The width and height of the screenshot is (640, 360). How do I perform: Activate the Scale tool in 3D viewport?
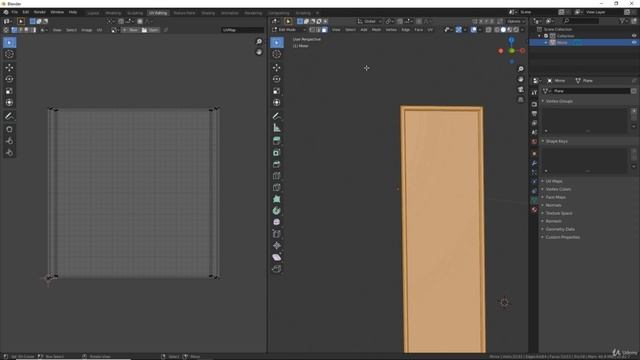tap(277, 91)
